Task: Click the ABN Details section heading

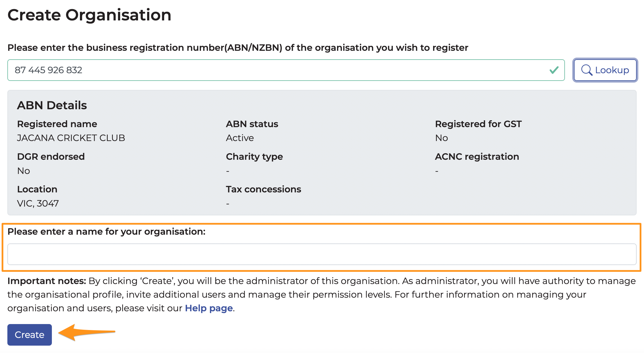Action: point(52,105)
